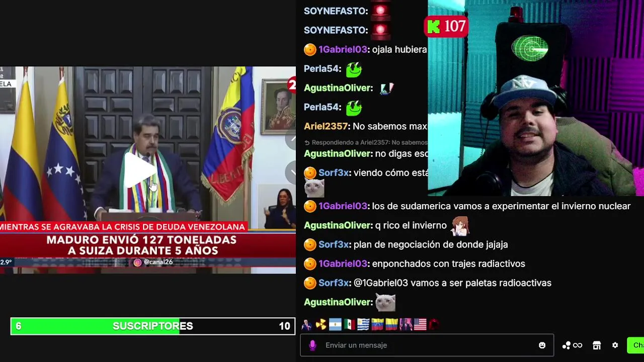Image resolution: width=644 pixels, height=362 pixels.
Task: Pick the dark red emote after US flag
Action: click(x=434, y=325)
